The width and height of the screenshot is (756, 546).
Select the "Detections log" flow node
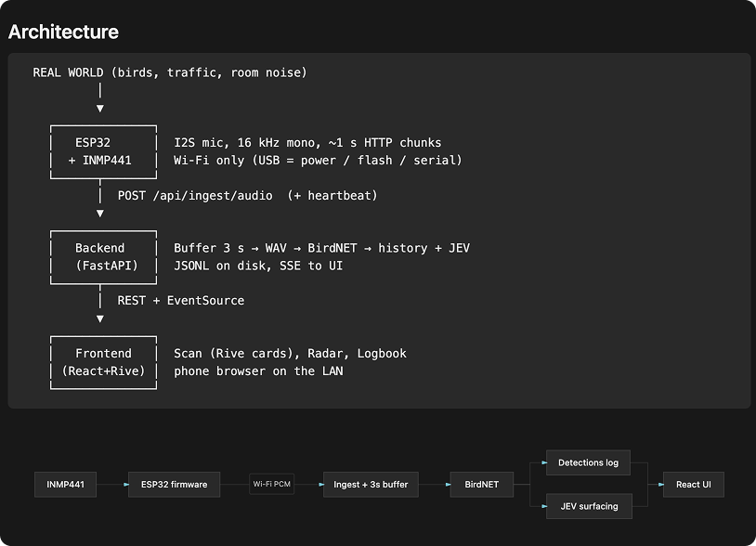588,462
